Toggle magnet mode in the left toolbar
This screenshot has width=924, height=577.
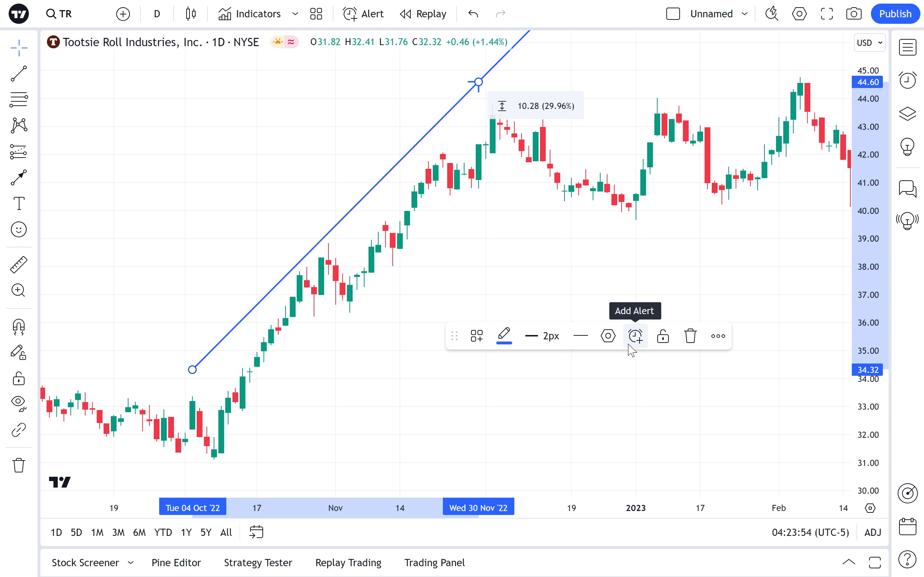18,327
